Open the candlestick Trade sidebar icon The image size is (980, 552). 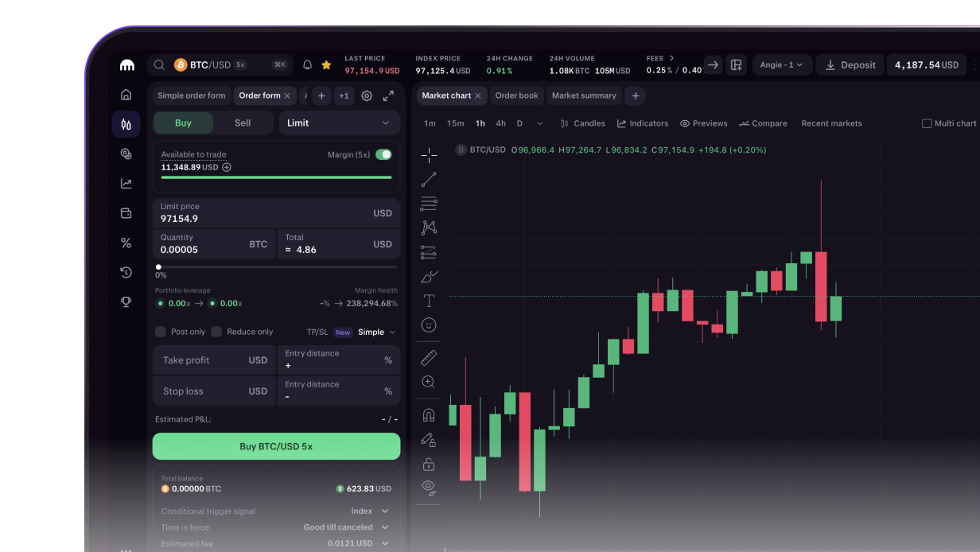point(126,124)
